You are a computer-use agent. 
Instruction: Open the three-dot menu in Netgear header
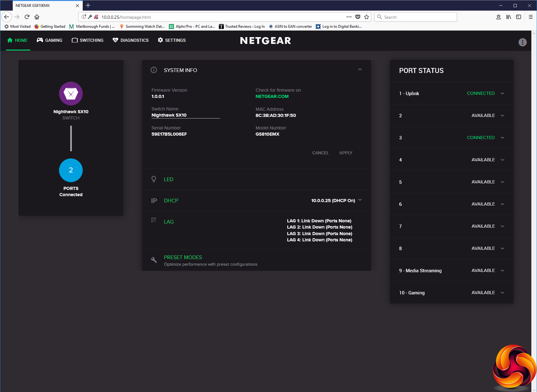click(523, 42)
